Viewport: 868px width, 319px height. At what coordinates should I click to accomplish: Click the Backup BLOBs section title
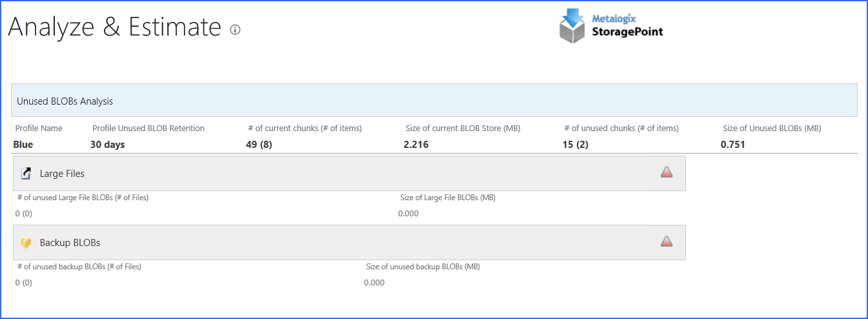70,243
